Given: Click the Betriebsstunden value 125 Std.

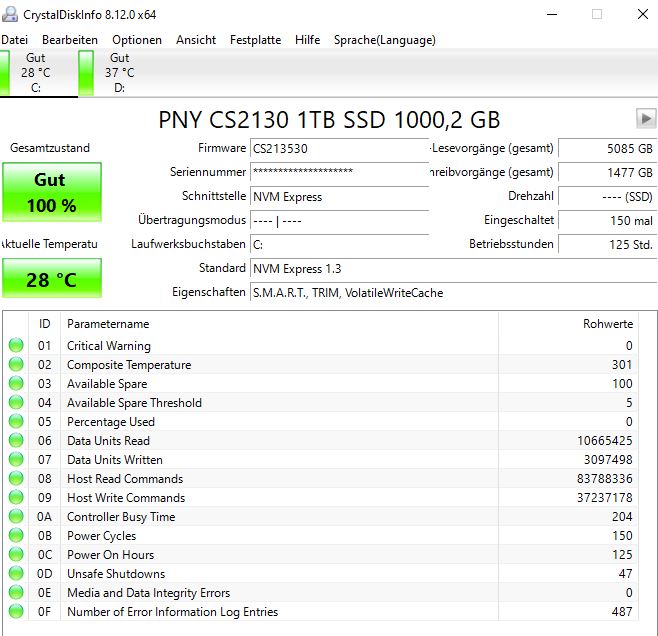Looking at the screenshot, I should click(x=607, y=244).
